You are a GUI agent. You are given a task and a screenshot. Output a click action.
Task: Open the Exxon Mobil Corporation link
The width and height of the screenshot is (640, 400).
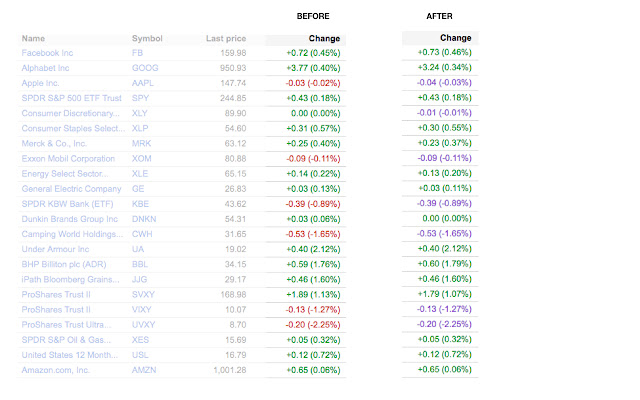[68, 159]
